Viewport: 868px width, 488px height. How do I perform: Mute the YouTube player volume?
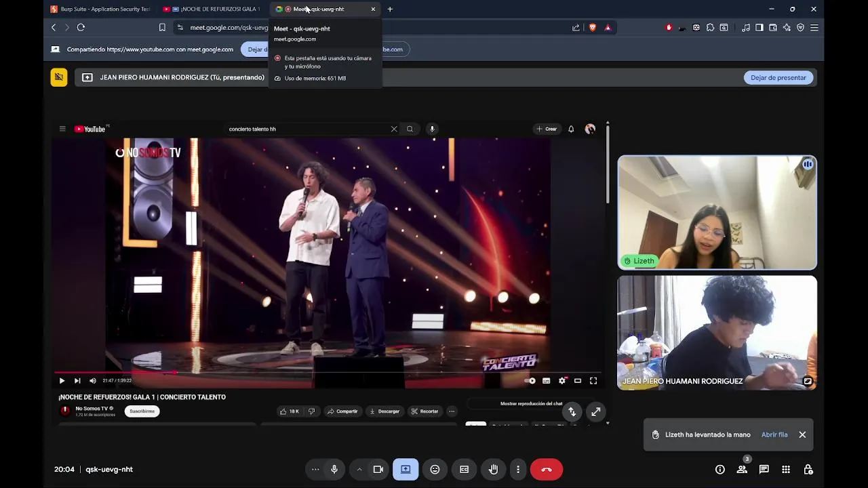pos(93,381)
